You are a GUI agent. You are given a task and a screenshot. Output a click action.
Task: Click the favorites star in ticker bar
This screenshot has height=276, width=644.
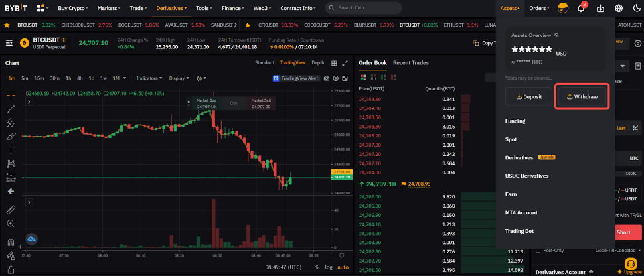7,25
